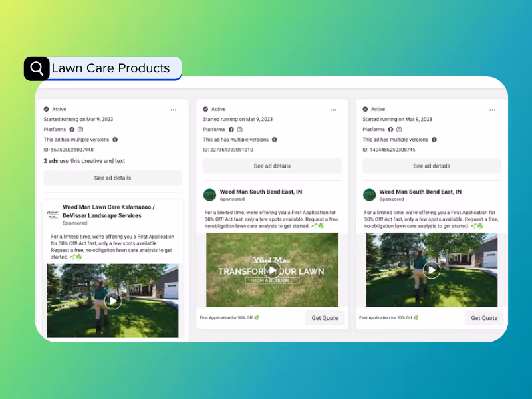Click the search magnifying glass icon
The width and height of the screenshot is (532, 399).
pyautogui.click(x=36, y=68)
